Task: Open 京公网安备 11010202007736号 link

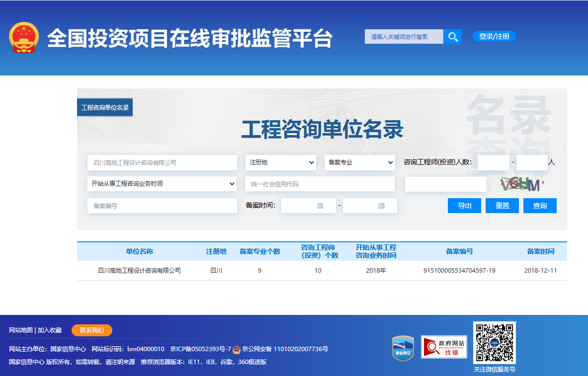Action: [x=285, y=349]
